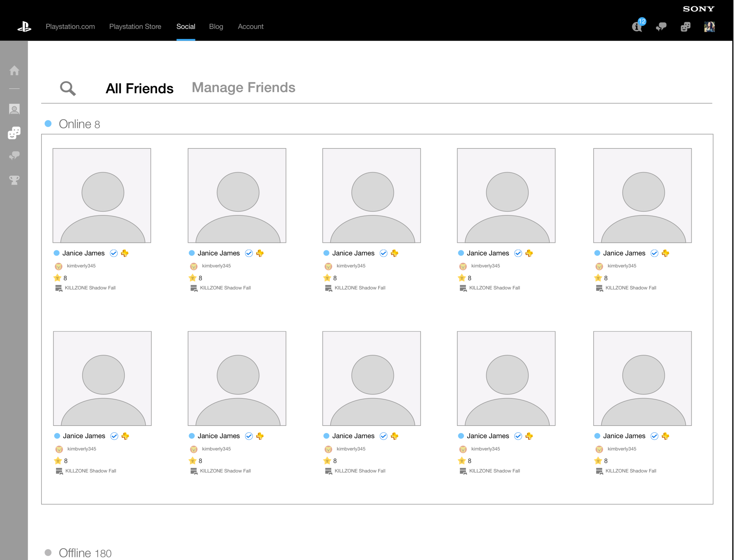Click the Online 8 section heading
The height and width of the screenshot is (560, 734).
[x=79, y=124]
